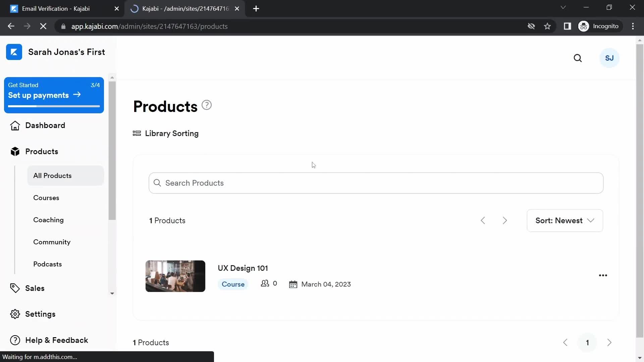Click the Sarah Jonas's First site name

click(x=67, y=52)
